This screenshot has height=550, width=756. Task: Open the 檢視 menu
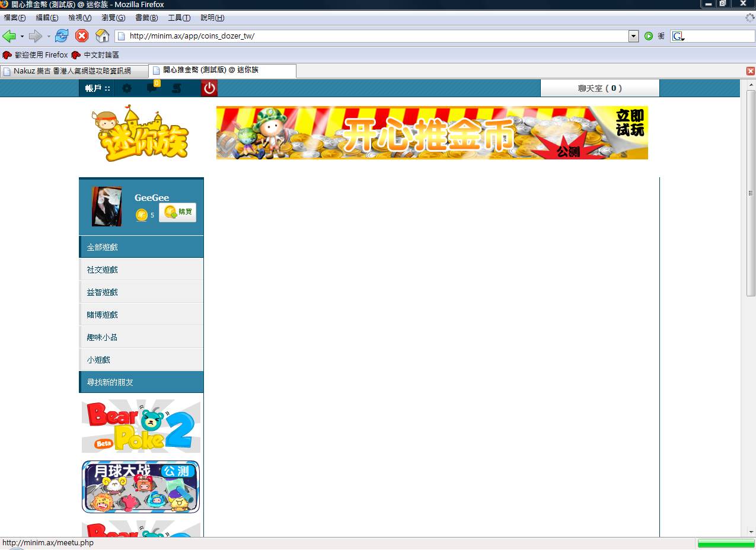(80, 18)
